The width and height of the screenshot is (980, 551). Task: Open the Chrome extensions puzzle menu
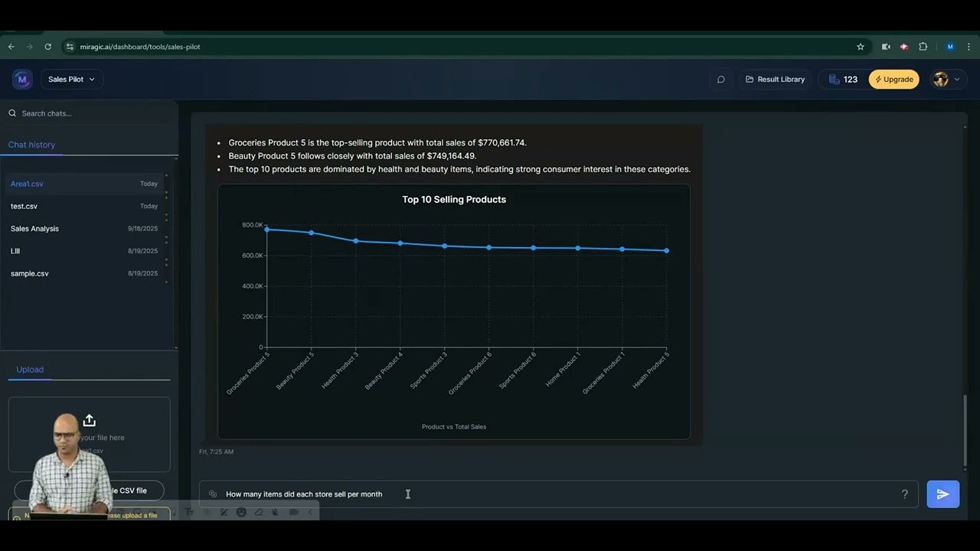(x=923, y=47)
